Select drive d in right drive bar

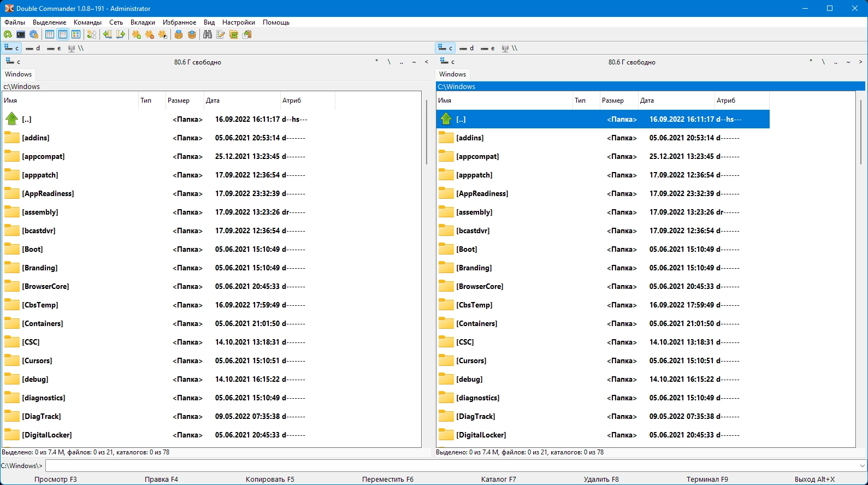click(x=467, y=48)
